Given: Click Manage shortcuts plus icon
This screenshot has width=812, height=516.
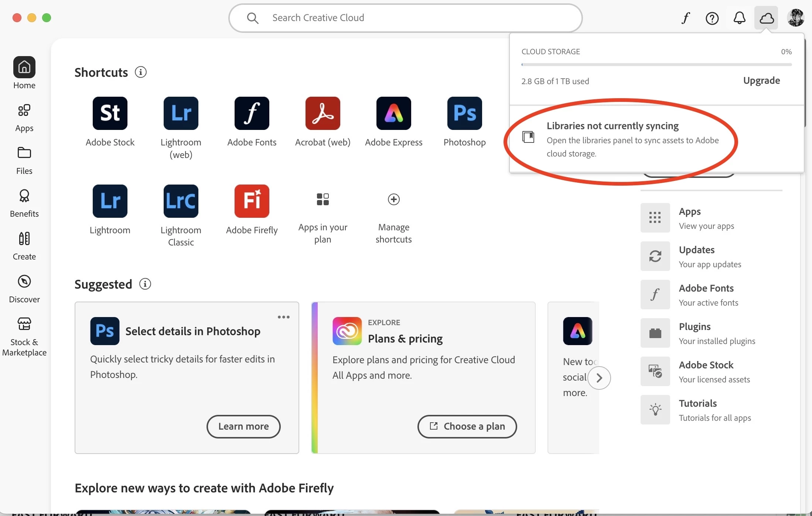Looking at the screenshot, I should pyautogui.click(x=393, y=199).
